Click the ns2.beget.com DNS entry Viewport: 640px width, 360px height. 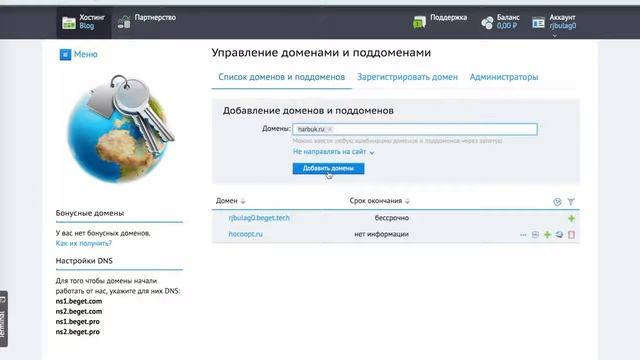[79, 311]
